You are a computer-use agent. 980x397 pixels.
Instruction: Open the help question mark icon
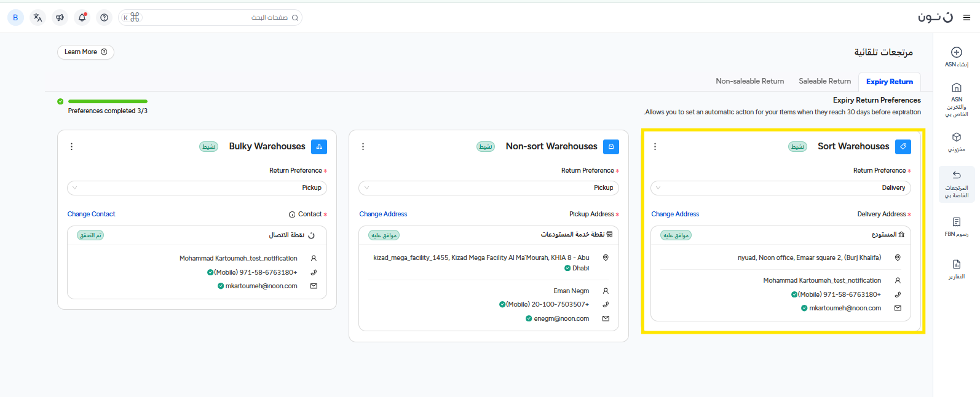coord(105,18)
